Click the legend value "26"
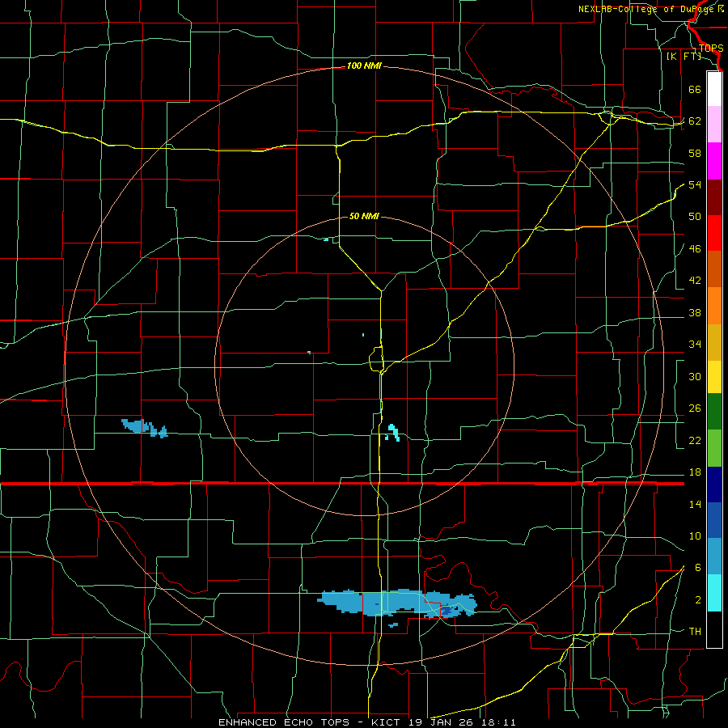The height and width of the screenshot is (728, 728). point(695,408)
